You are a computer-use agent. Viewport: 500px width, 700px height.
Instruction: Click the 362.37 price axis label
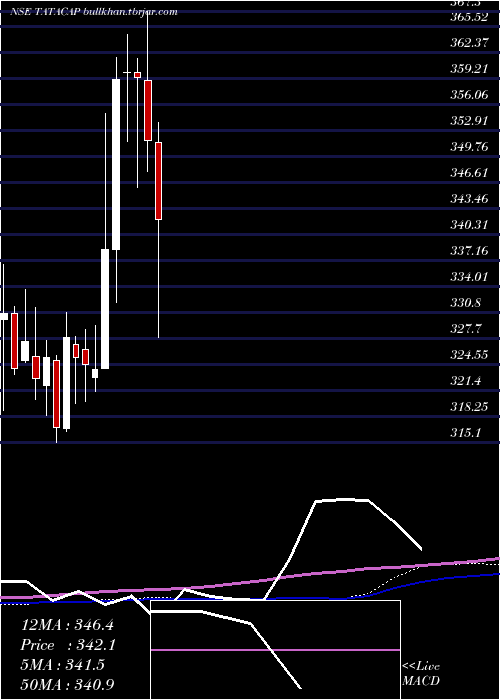[x=470, y=43]
